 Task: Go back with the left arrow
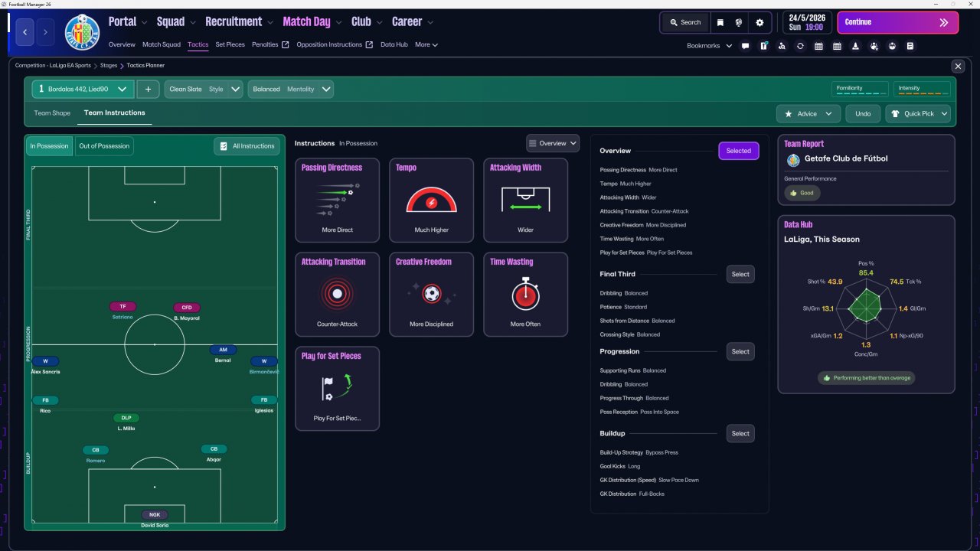pos(25,32)
